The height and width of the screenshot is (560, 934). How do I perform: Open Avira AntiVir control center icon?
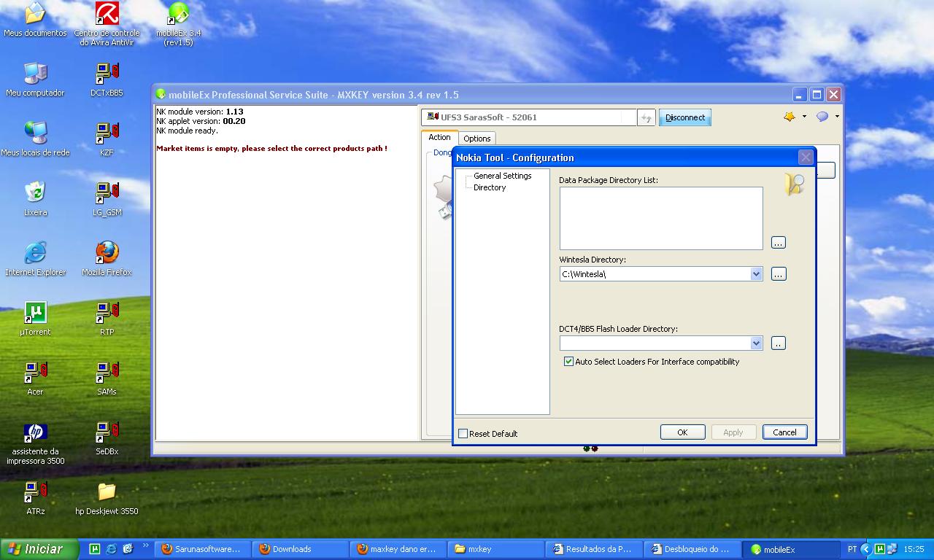[x=107, y=24]
